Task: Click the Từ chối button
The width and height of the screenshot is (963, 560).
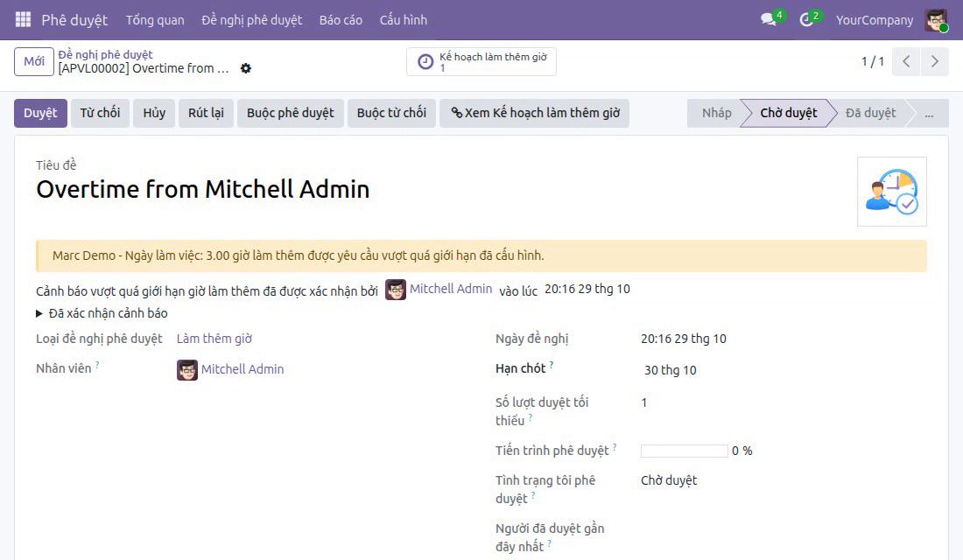Action: [100, 113]
